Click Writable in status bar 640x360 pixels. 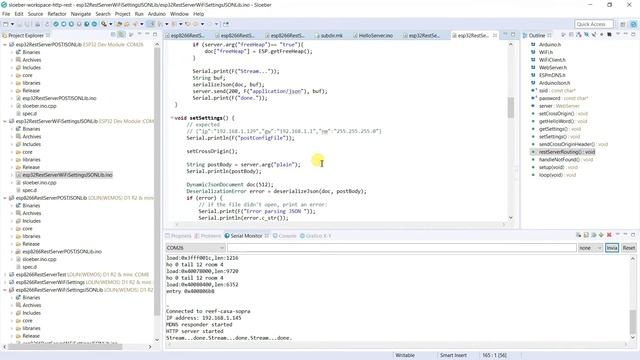coord(404,356)
